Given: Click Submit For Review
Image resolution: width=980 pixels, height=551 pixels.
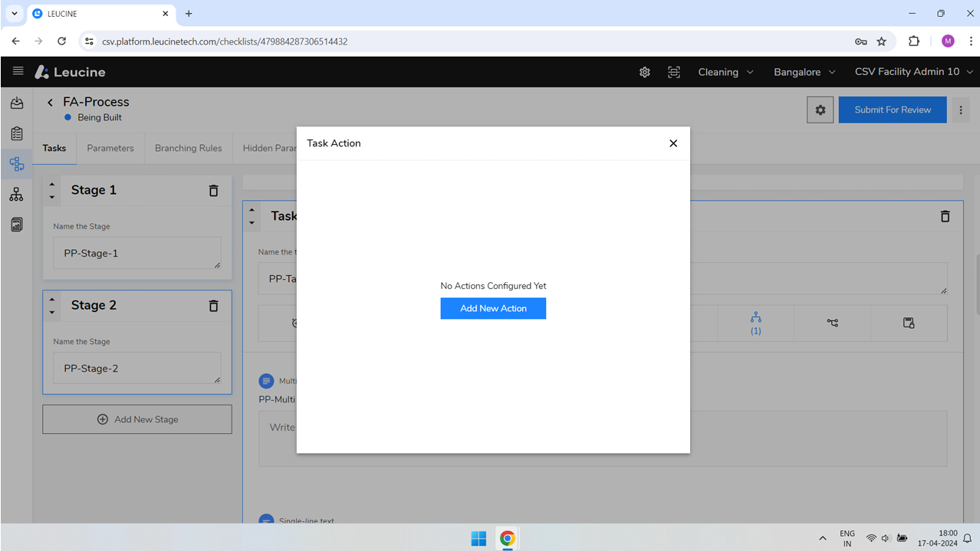Looking at the screenshot, I should (892, 110).
